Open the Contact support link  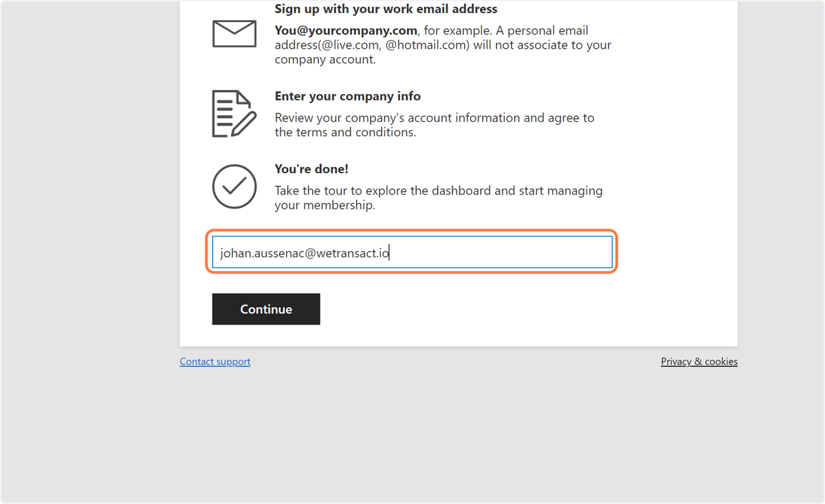coord(215,362)
